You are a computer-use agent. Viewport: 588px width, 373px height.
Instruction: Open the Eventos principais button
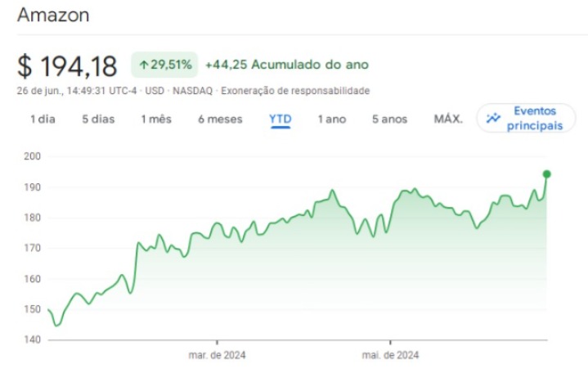point(526,119)
